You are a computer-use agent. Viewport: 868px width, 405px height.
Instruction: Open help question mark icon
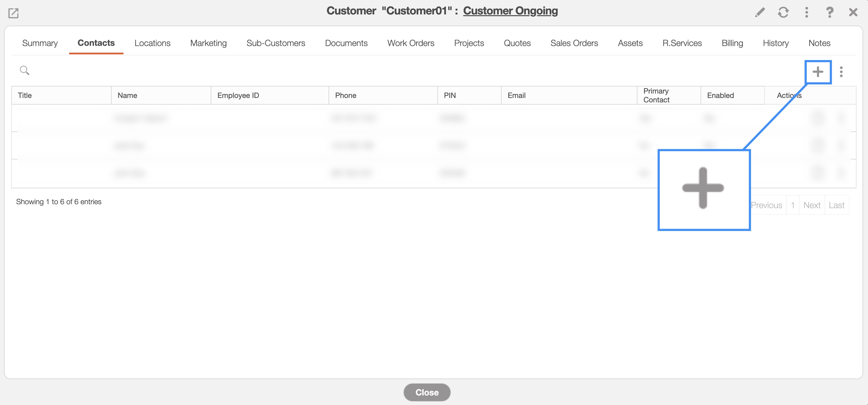[830, 12]
